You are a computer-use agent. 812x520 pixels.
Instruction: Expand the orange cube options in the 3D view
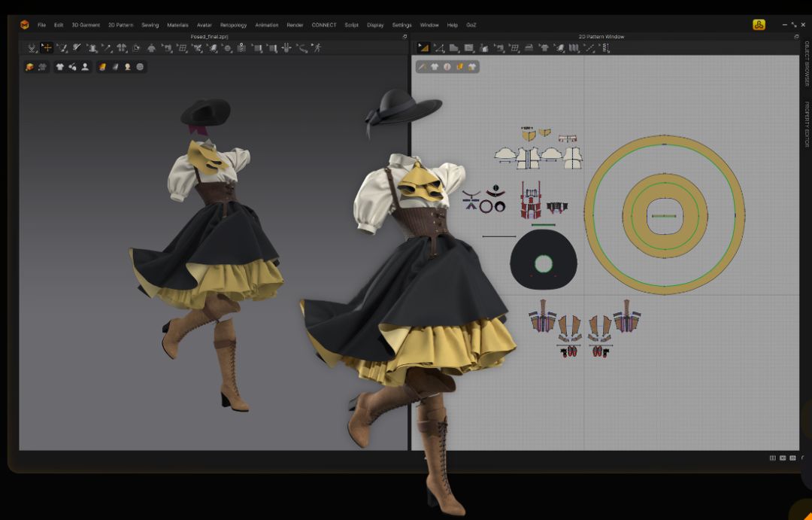[x=29, y=67]
